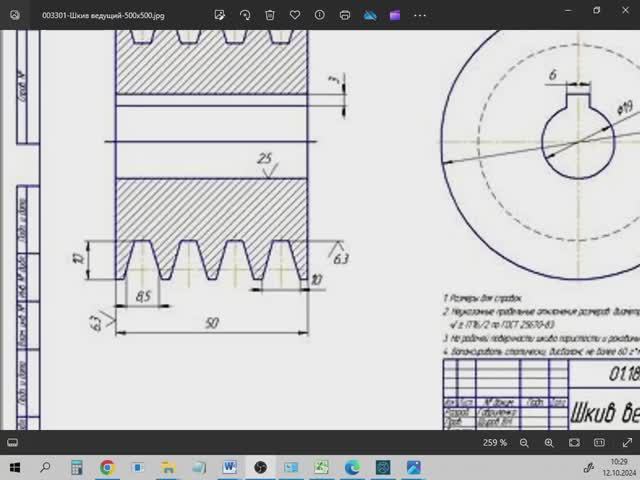Screen dimensions: 640x480
Task: Open File Explorer folder in taskbar
Action: 168,467
